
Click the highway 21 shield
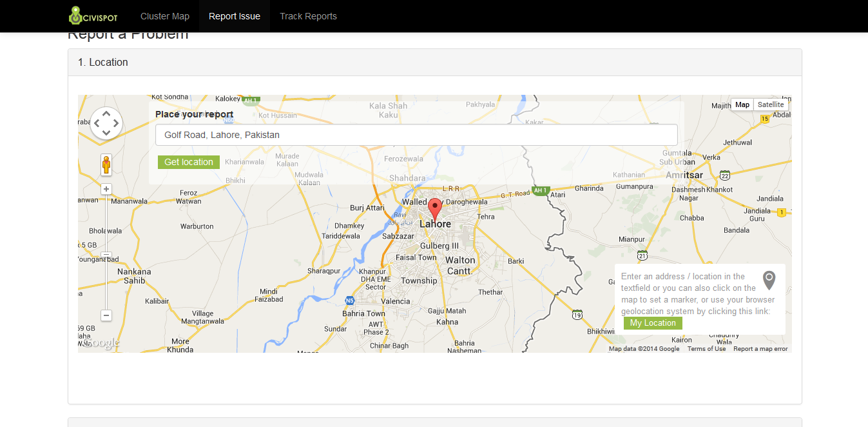pyautogui.click(x=642, y=255)
